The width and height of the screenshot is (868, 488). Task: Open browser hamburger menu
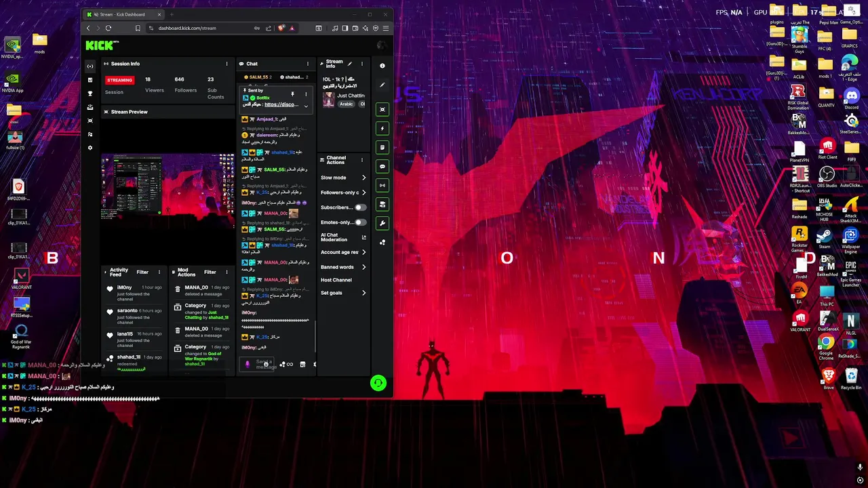coord(386,28)
